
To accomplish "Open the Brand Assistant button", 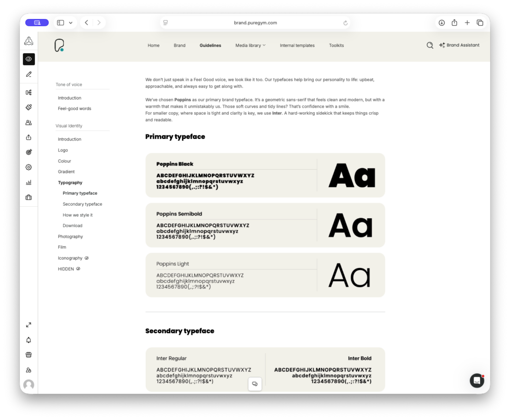I will [x=459, y=45].
